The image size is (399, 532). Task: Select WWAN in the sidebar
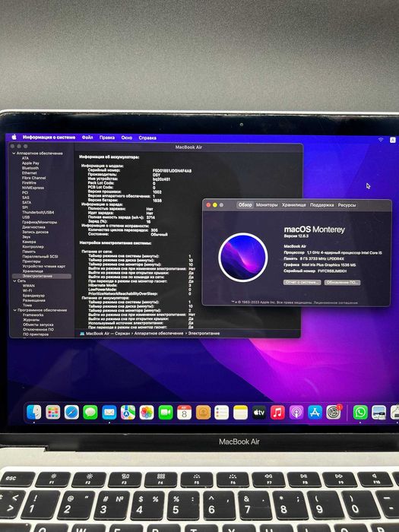pyautogui.click(x=29, y=286)
